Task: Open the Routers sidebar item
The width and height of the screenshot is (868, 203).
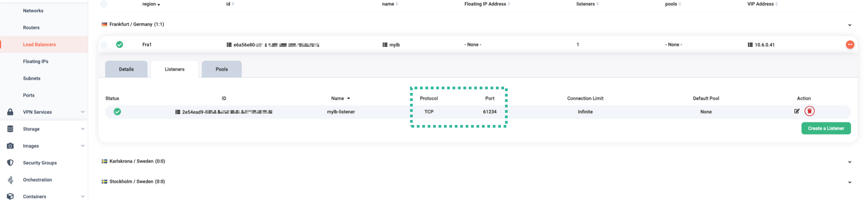Action: (x=31, y=28)
